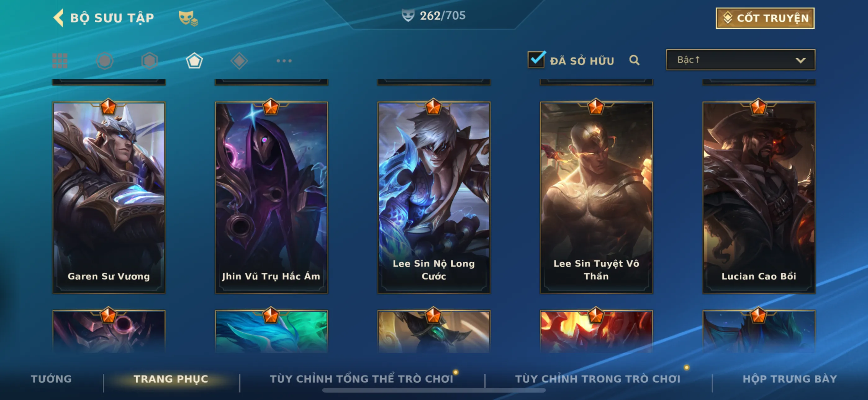This screenshot has height=400, width=868.
Task: Select the grid all-skins filter icon
Action: [x=60, y=61]
